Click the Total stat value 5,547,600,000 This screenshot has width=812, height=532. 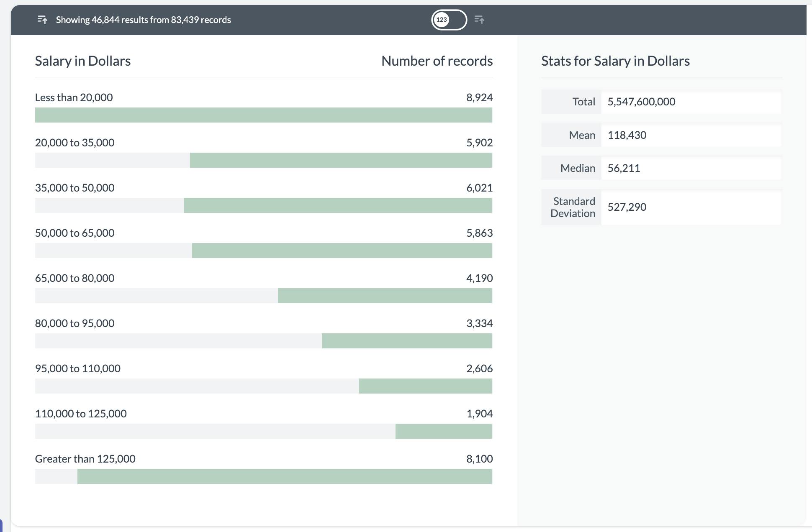coord(642,101)
